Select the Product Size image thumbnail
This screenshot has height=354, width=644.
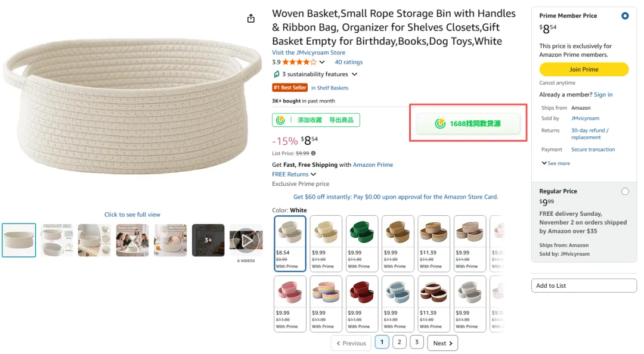click(x=57, y=240)
